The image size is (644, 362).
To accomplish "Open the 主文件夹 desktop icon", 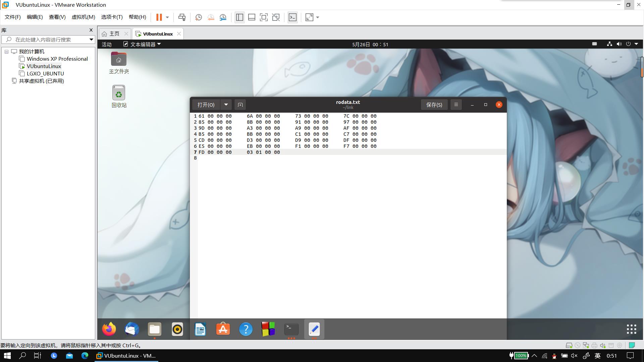I will [119, 63].
